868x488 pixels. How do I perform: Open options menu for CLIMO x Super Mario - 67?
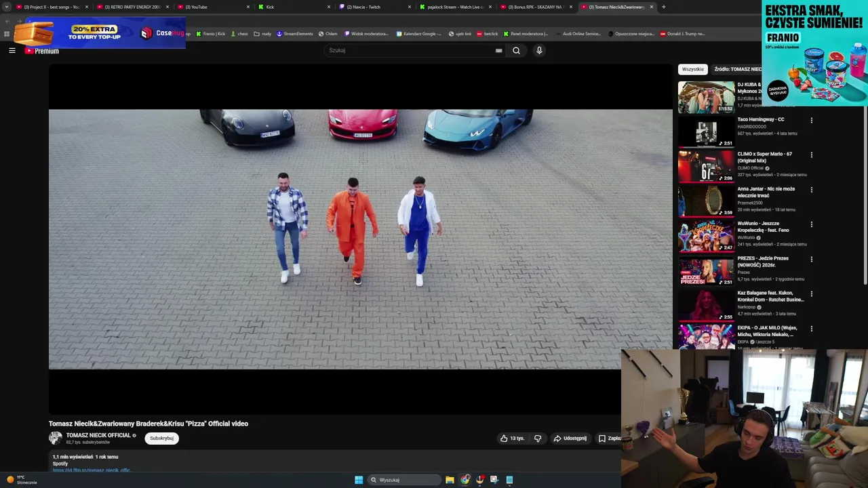click(x=811, y=155)
